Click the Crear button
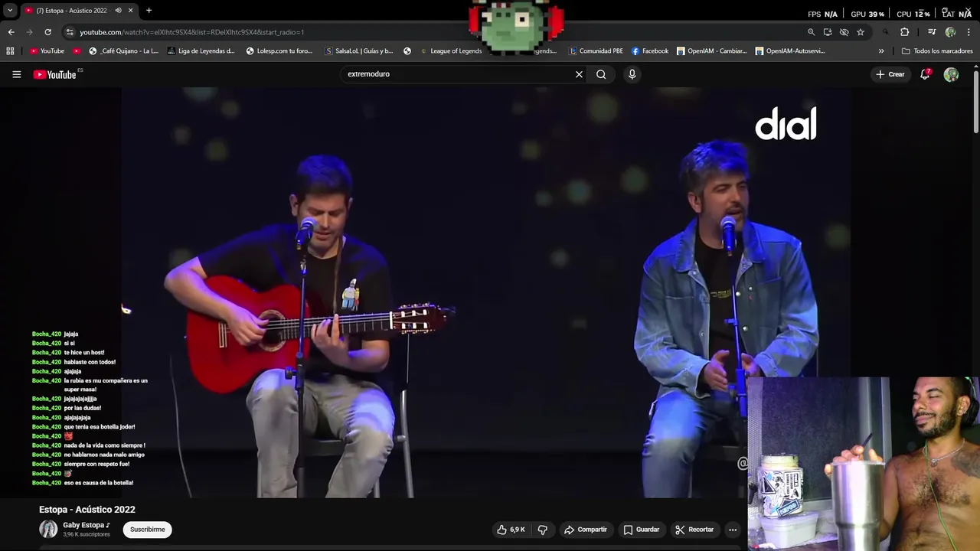 click(890, 74)
